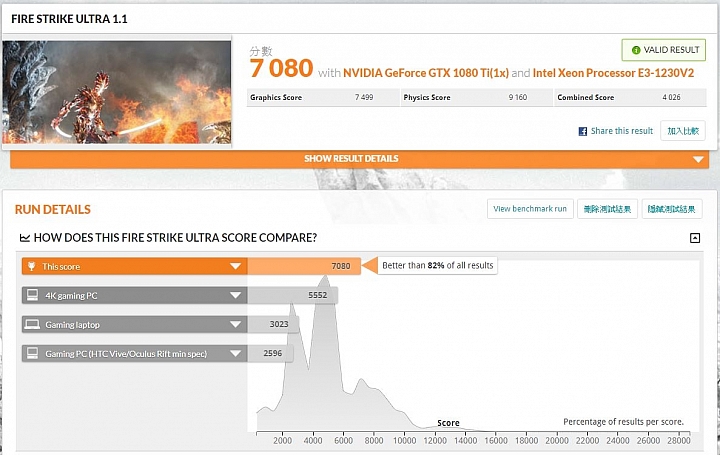Click the 5552 score bar for 4K gaming PC
The width and height of the screenshot is (720, 455).
(292, 295)
